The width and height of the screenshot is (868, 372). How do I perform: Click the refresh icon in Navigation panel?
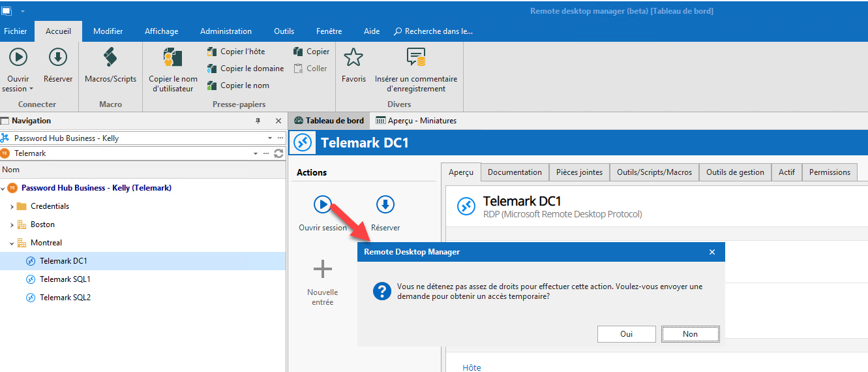278,153
